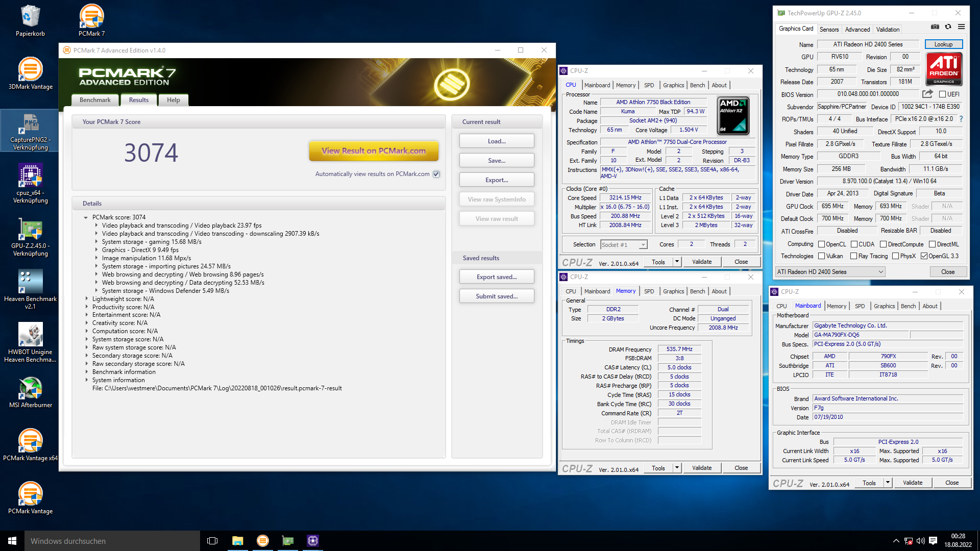
Task: Open the ATI Radeon HD 2400 Series dropdown
Action: (x=830, y=272)
